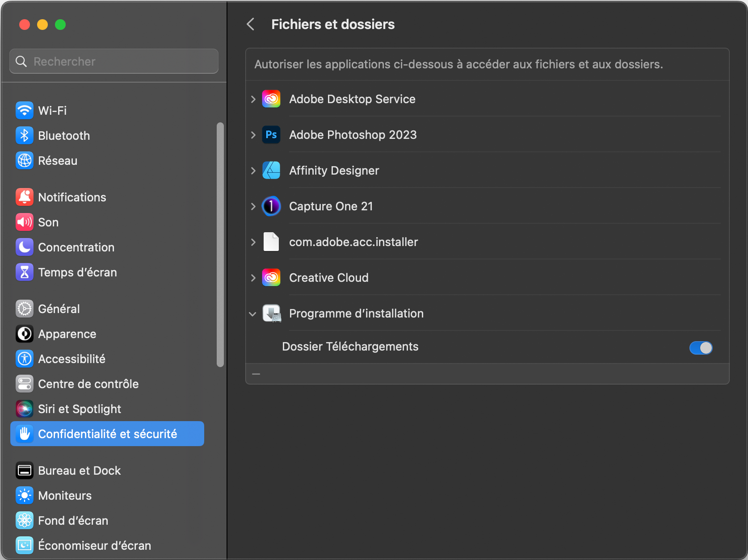Click the Son speaker icon
This screenshot has width=748, height=560.
tap(25, 222)
